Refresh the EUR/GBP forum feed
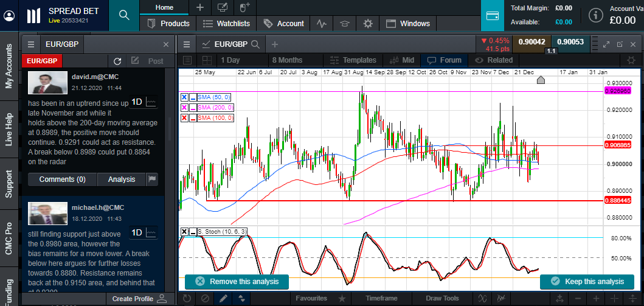644x306 pixels. point(117,61)
